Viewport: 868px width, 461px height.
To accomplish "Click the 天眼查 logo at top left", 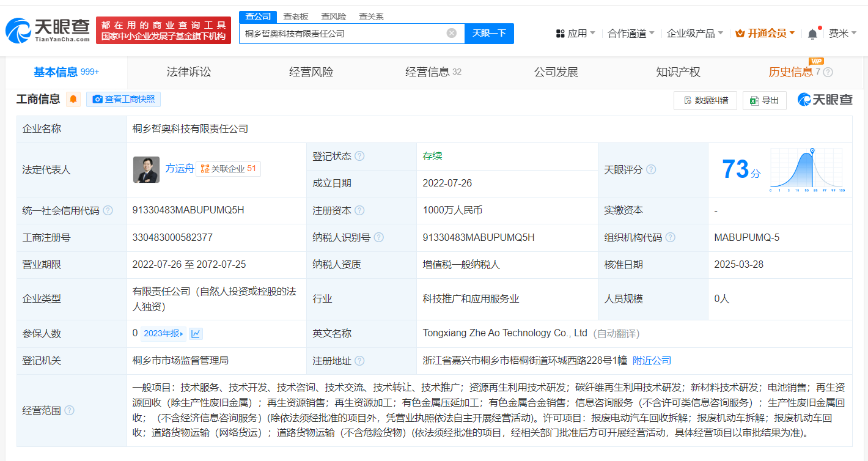I will (x=48, y=30).
